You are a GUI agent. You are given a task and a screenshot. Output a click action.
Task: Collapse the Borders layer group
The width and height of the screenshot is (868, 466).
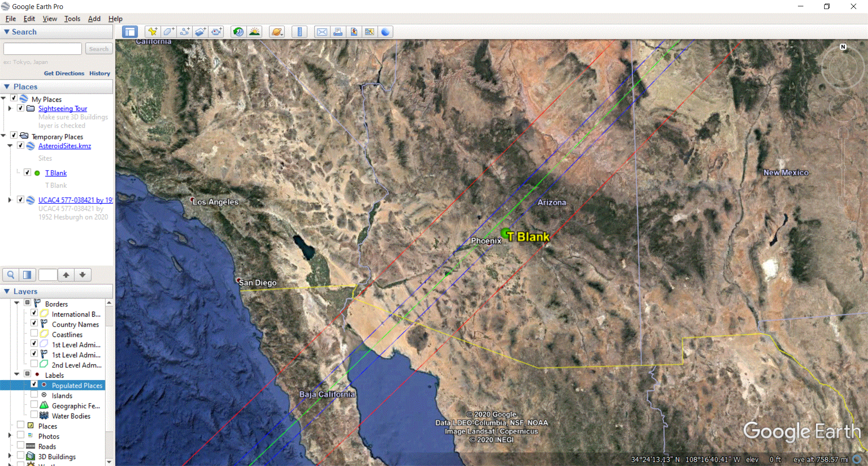click(17, 303)
